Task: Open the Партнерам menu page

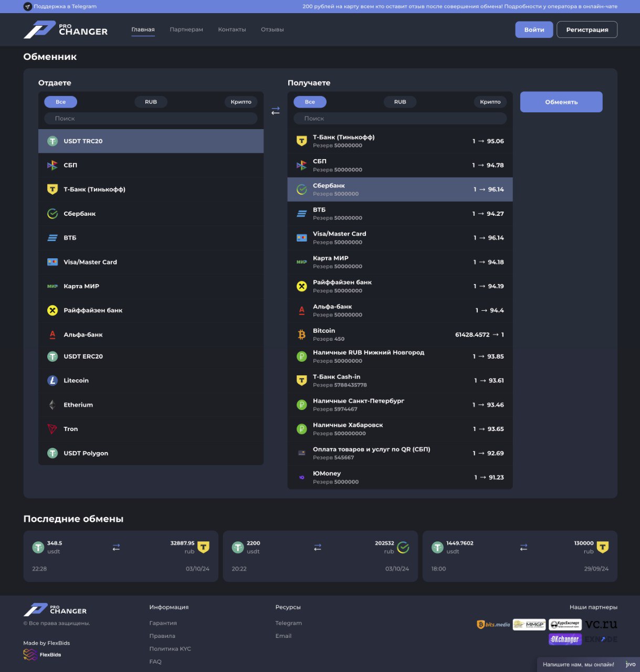Action: click(x=186, y=30)
